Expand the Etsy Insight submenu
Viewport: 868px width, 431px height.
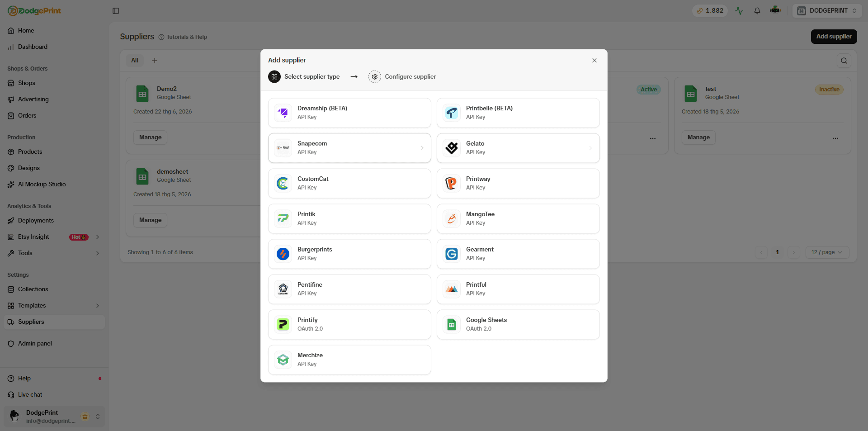tap(98, 237)
